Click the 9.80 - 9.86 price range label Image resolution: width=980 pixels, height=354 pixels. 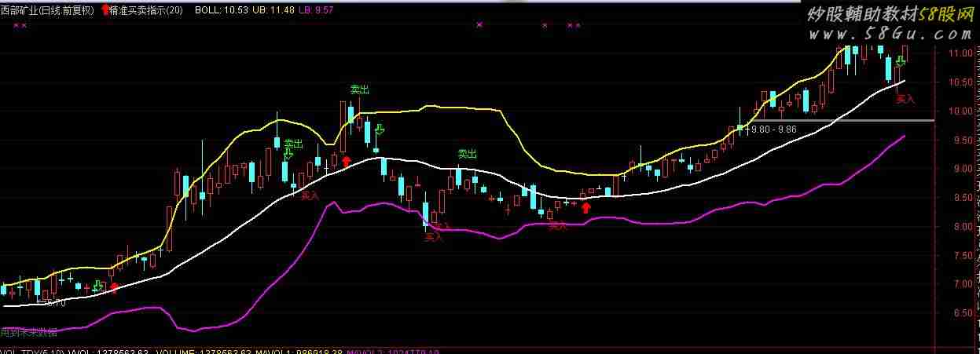pos(774,129)
